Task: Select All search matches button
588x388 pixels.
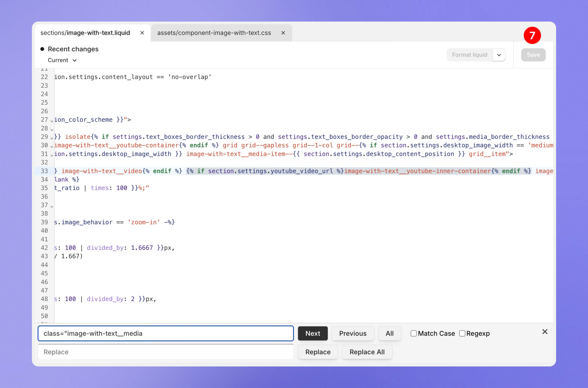Action: [x=389, y=333]
